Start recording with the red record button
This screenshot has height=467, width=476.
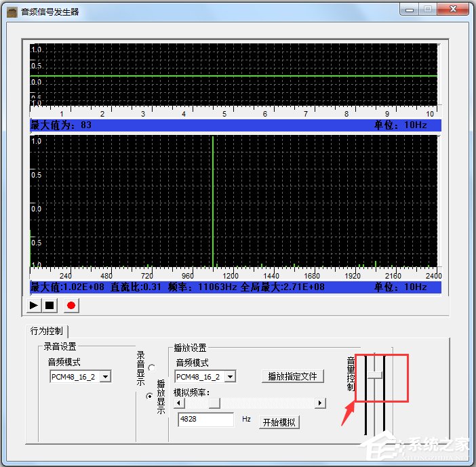pyautogui.click(x=71, y=306)
